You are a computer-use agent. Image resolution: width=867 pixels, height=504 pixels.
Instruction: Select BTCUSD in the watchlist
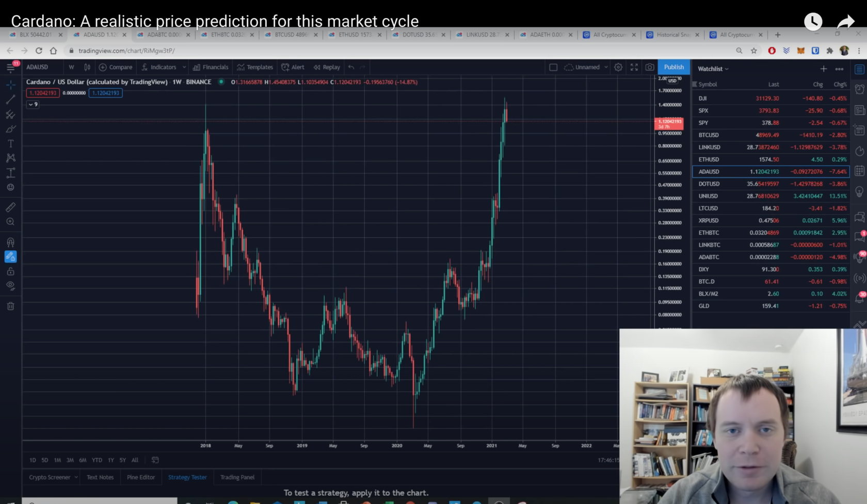(770, 135)
